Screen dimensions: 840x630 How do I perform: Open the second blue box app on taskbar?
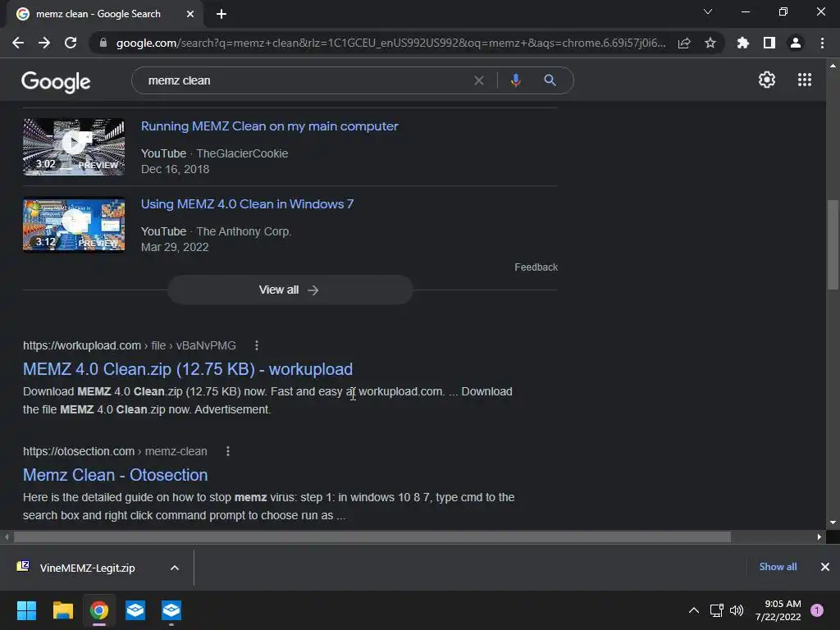(171, 610)
